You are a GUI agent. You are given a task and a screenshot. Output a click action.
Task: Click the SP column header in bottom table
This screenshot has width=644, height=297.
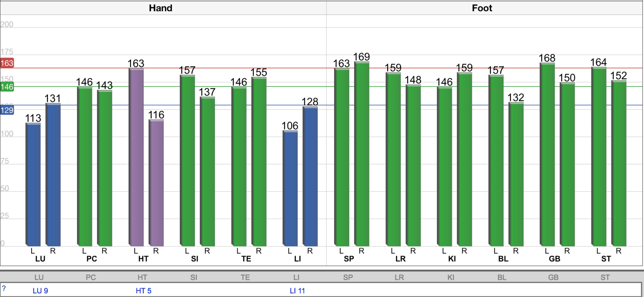coord(348,277)
